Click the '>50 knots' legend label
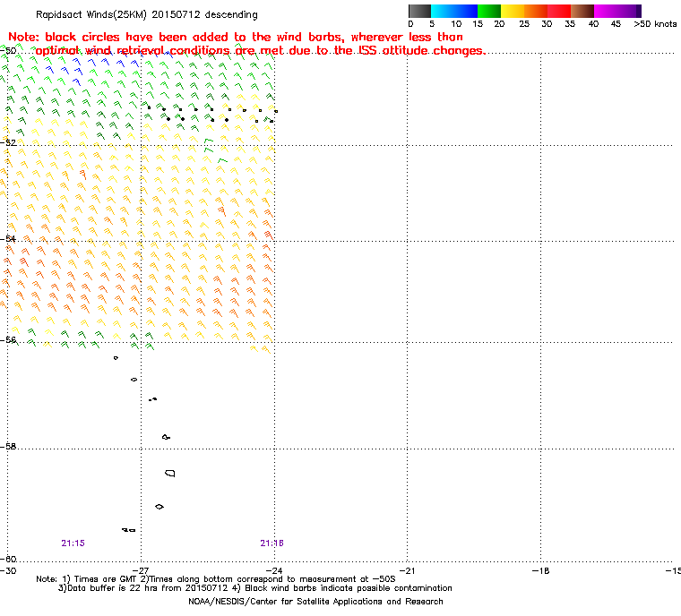681x616 pixels. [x=655, y=24]
